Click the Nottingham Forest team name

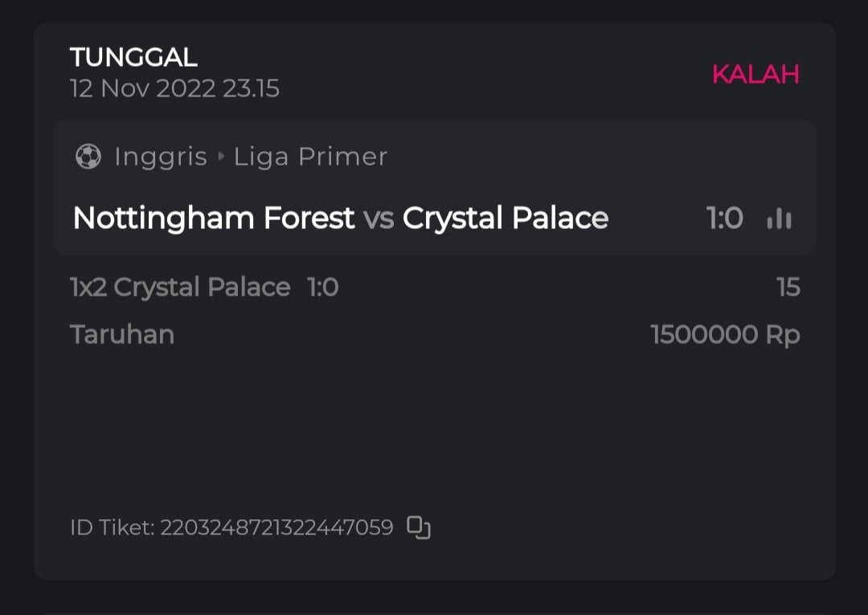[213, 219]
